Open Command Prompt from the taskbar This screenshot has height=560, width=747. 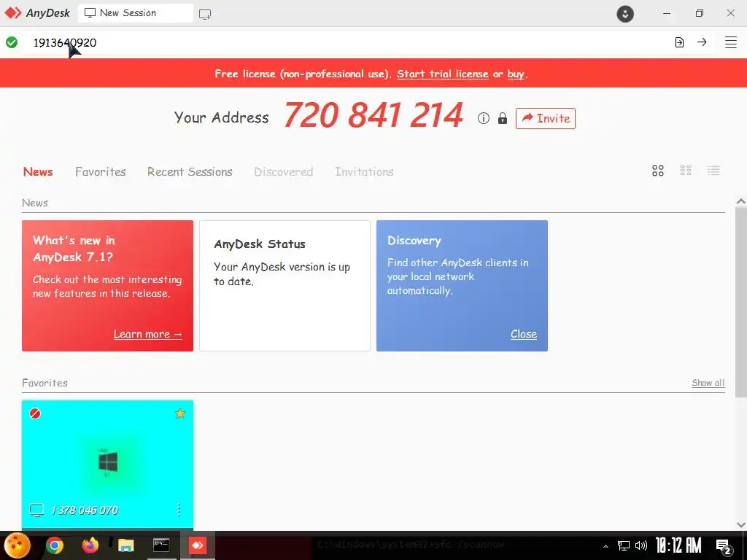point(161,545)
